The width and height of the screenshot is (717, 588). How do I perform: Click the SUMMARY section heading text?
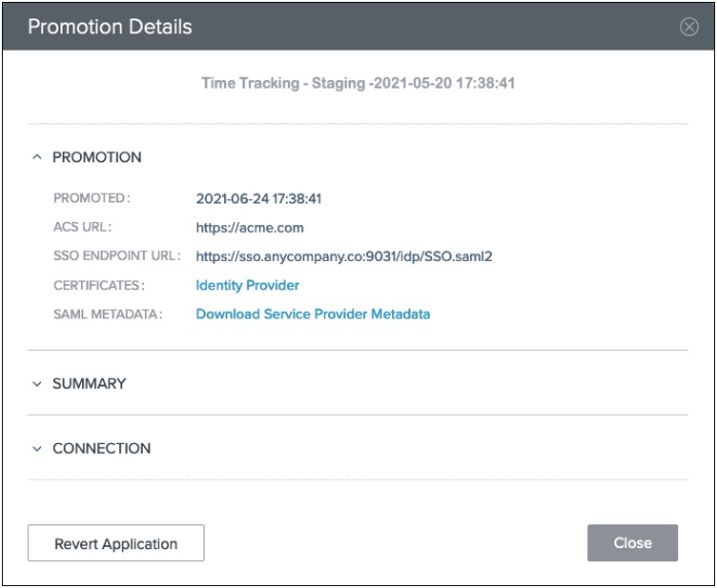pos(89,384)
